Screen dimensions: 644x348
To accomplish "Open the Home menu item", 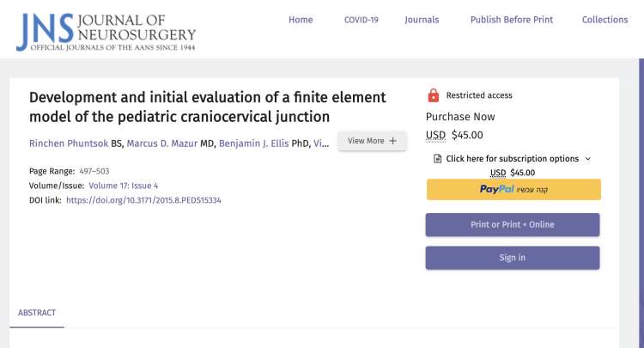I will click(x=301, y=20).
